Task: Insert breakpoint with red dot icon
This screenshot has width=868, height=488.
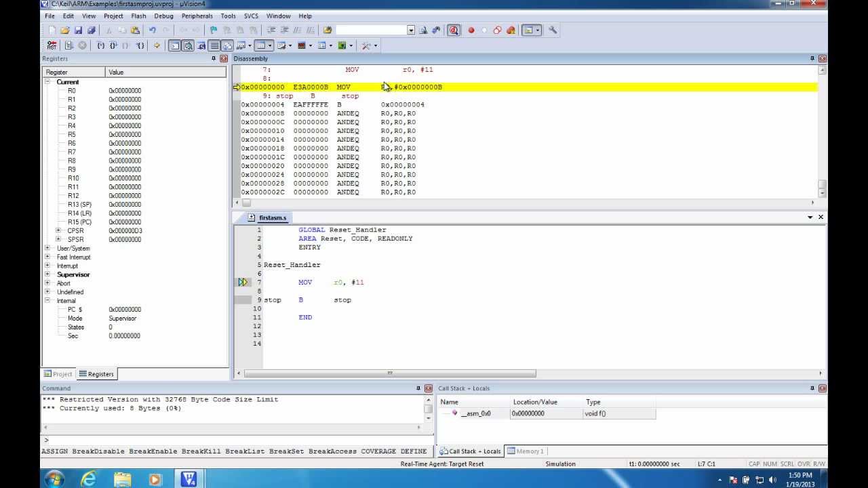Action: pos(471,30)
